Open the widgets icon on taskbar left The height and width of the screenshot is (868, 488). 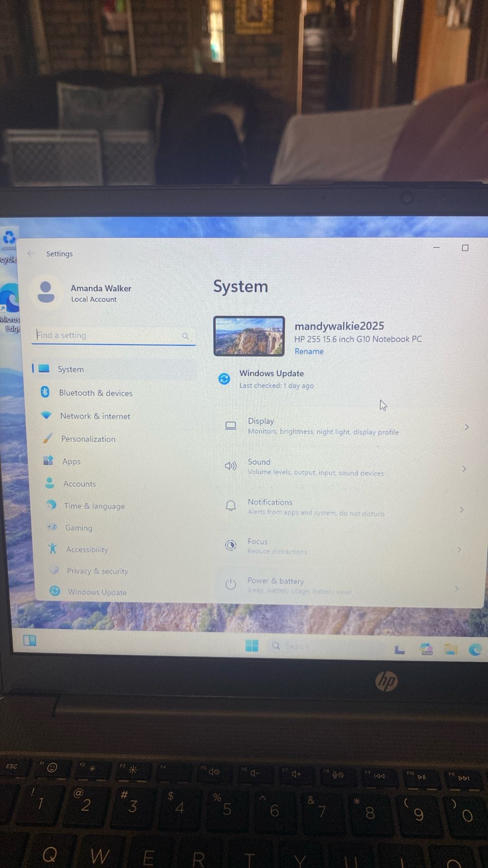coord(30,640)
